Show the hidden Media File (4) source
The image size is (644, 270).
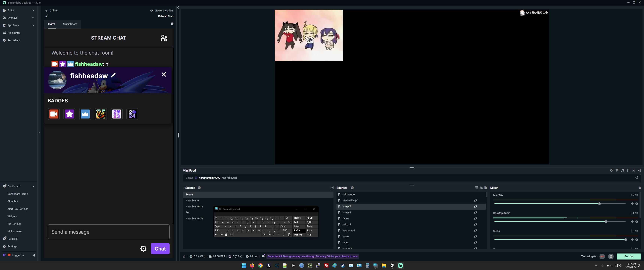476,200
